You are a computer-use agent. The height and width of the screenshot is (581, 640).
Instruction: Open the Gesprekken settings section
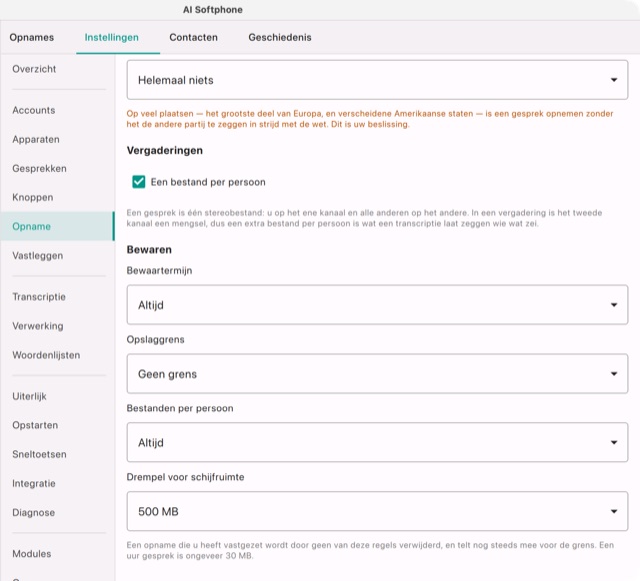(39, 169)
